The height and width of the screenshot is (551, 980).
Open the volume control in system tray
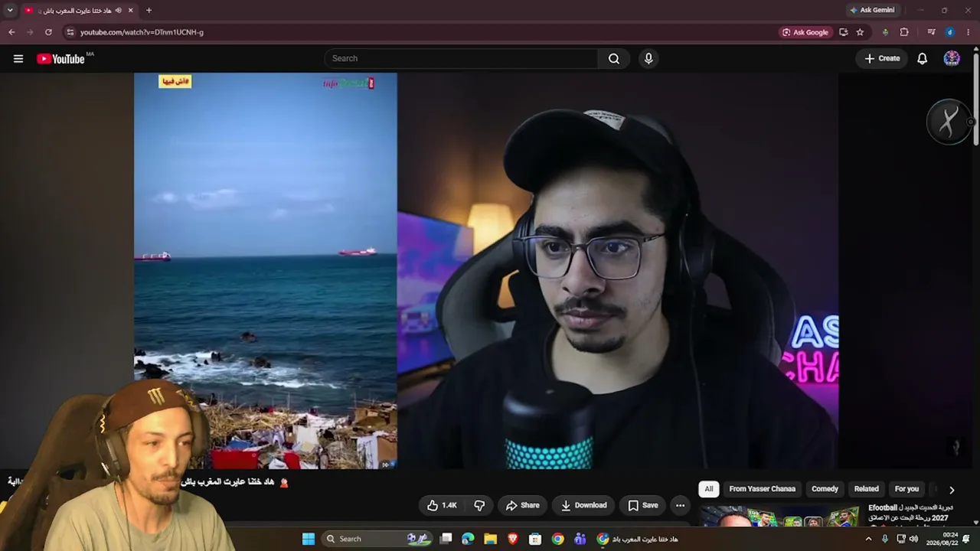[913, 539]
